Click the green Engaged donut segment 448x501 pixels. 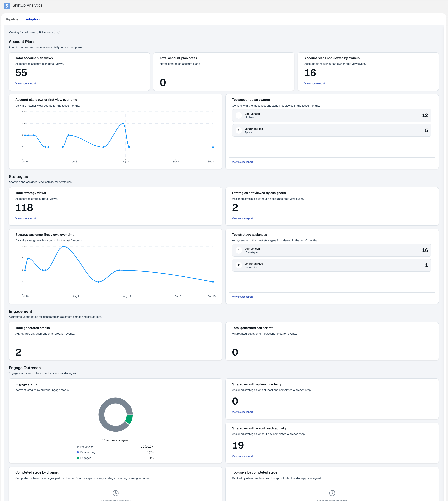[x=129, y=419]
